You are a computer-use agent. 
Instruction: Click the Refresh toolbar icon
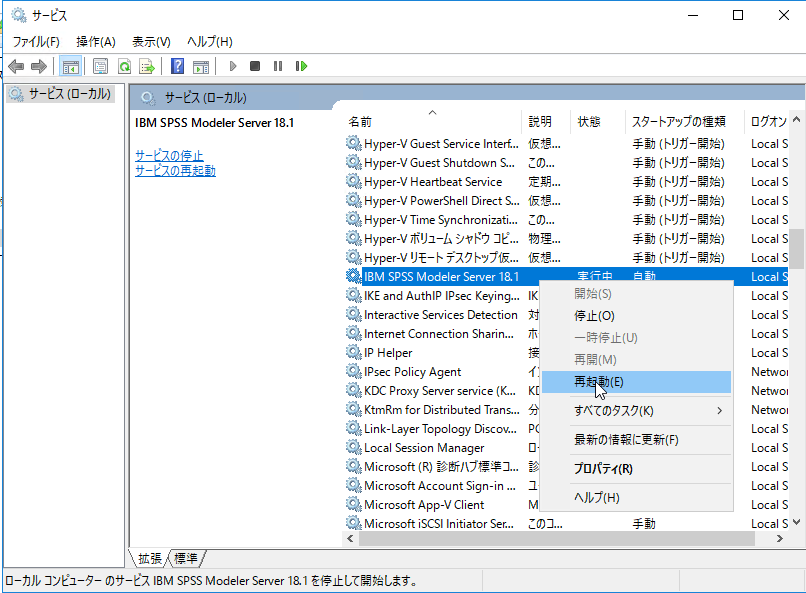(124, 66)
